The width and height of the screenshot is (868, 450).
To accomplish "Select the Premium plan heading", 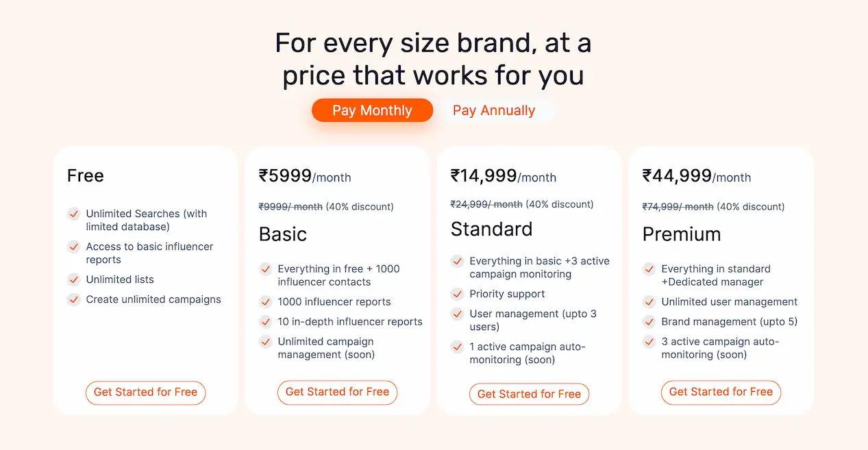I will coord(682,234).
